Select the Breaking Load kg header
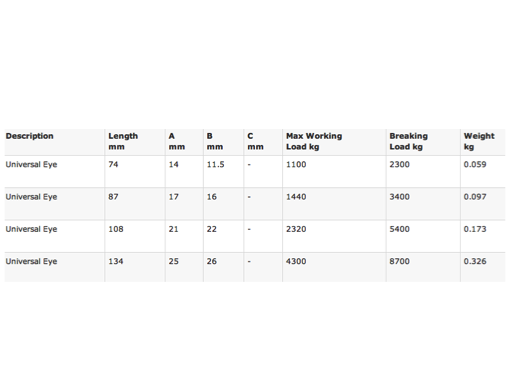Viewport: 509px width, 375px height. (408, 141)
